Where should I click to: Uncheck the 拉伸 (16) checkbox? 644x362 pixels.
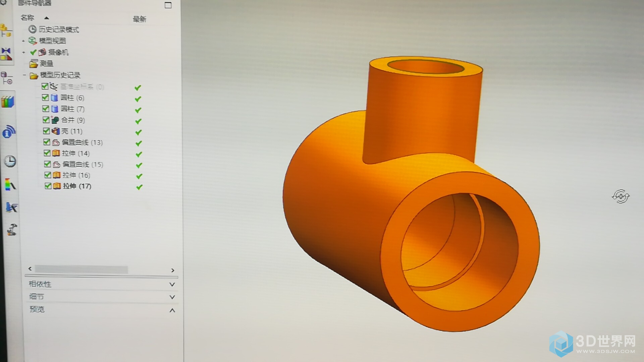click(48, 175)
